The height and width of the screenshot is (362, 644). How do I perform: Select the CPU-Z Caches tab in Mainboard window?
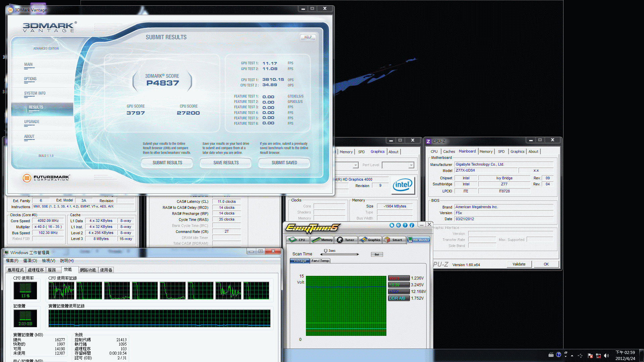[449, 152]
